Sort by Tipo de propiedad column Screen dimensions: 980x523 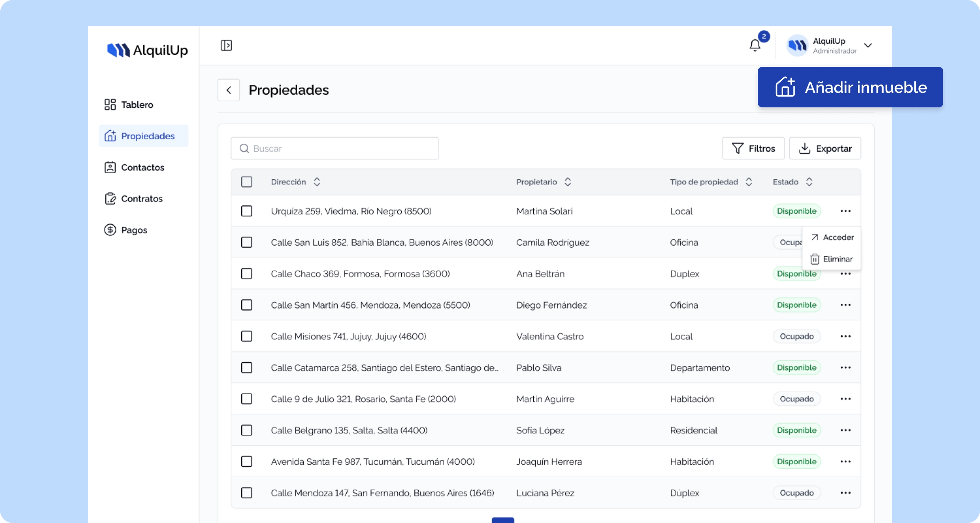[x=749, y=182]
